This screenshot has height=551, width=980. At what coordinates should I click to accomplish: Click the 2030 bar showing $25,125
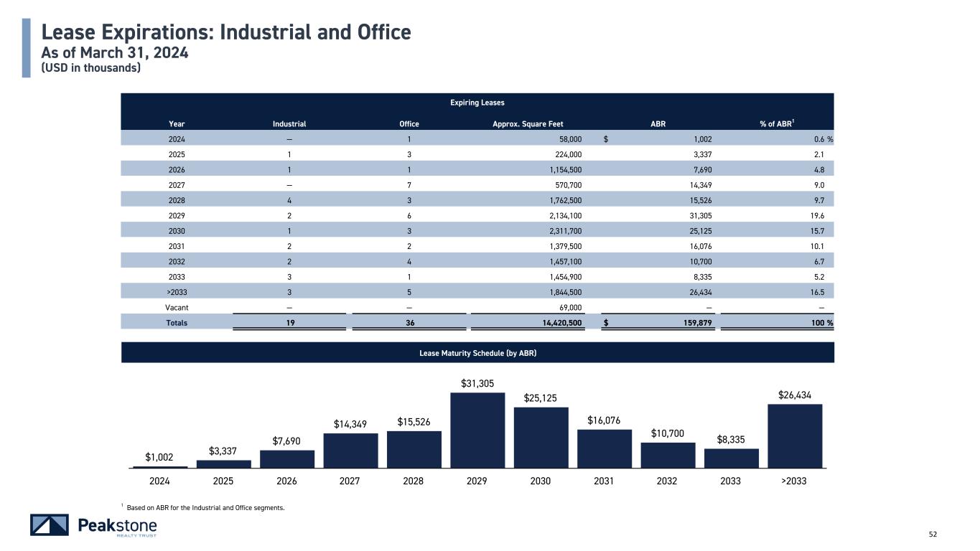541,438
